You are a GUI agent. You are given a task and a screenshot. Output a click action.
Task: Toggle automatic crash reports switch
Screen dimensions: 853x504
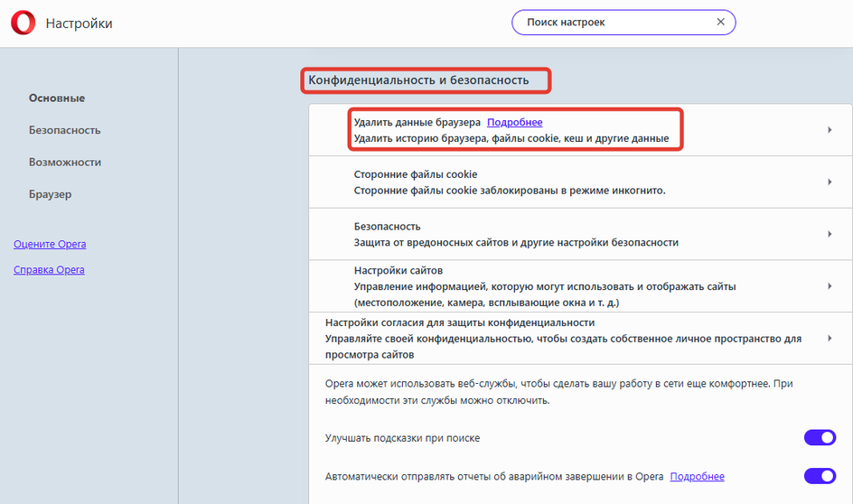tap(820, 476)
